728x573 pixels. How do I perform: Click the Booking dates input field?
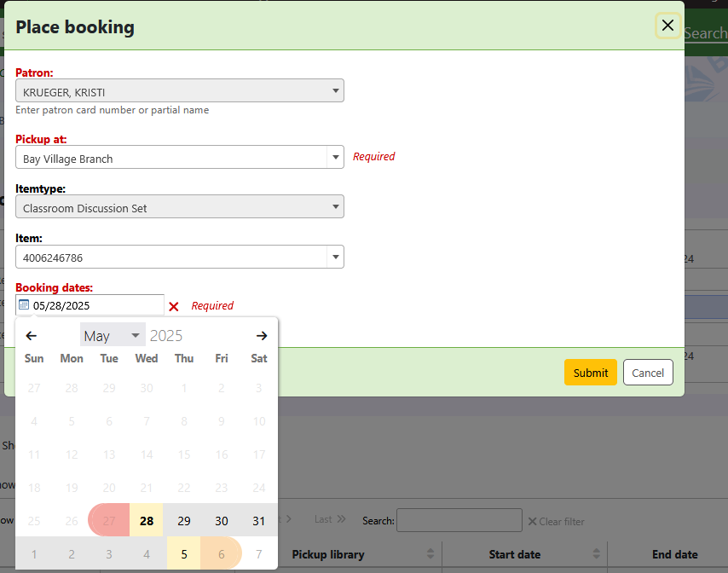(95, 305)
